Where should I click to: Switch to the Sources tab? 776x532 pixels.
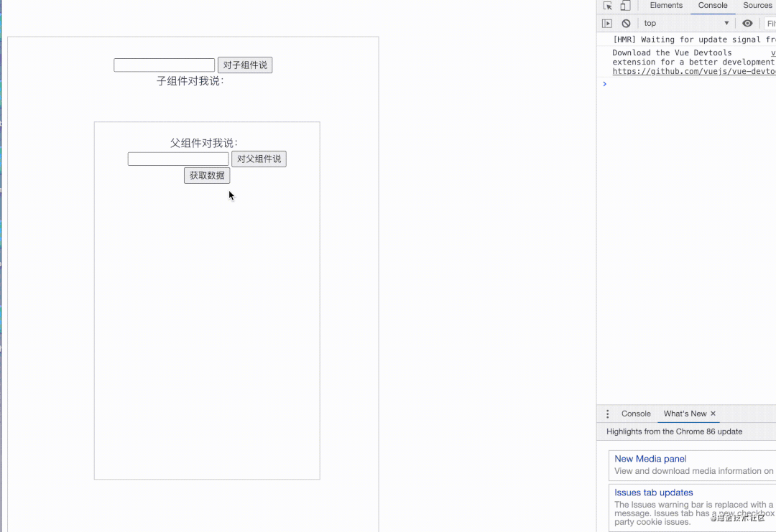(757, 6)
